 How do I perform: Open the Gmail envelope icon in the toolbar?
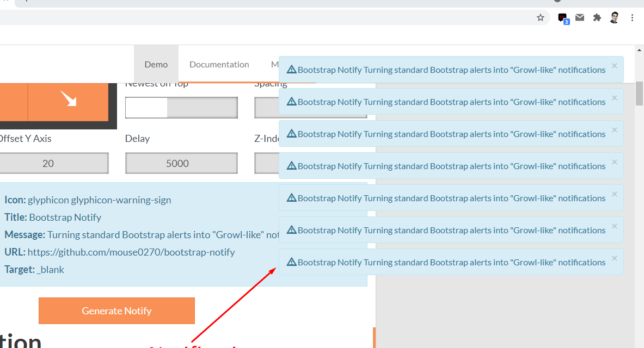pos(579,17)
